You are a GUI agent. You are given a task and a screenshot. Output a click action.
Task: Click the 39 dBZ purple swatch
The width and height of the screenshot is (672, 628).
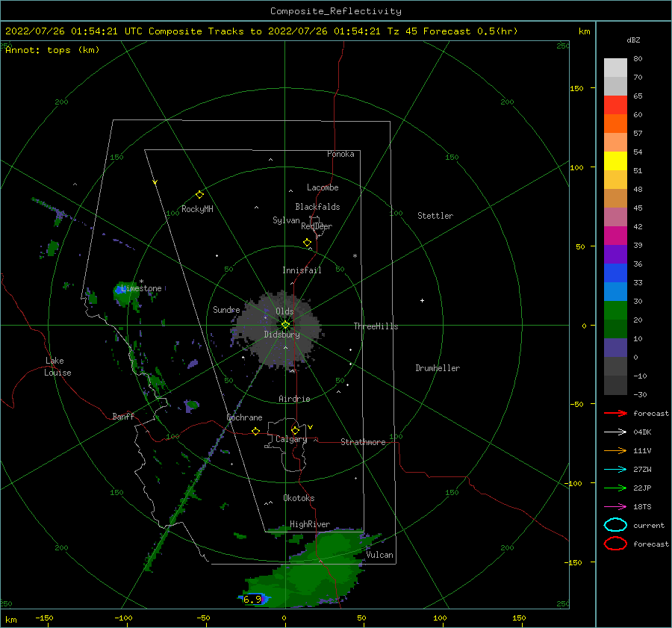coord(615,254)
